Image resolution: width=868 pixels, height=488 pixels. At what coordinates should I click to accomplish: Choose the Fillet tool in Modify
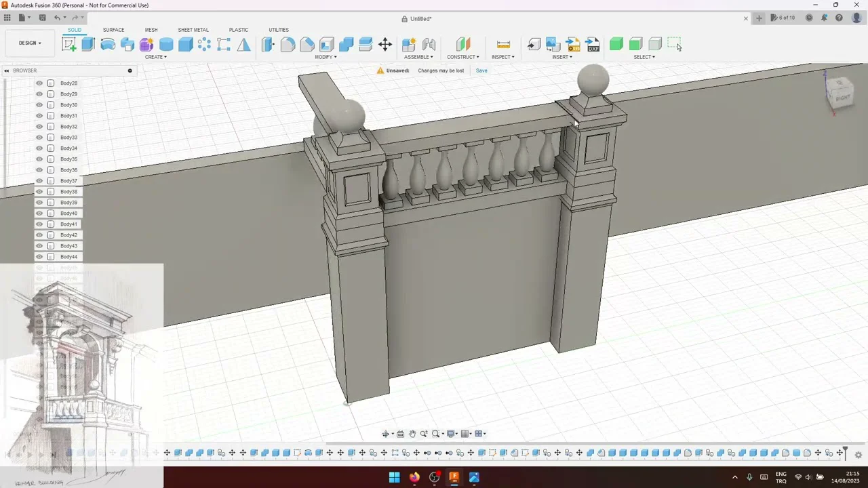[288, 45]
